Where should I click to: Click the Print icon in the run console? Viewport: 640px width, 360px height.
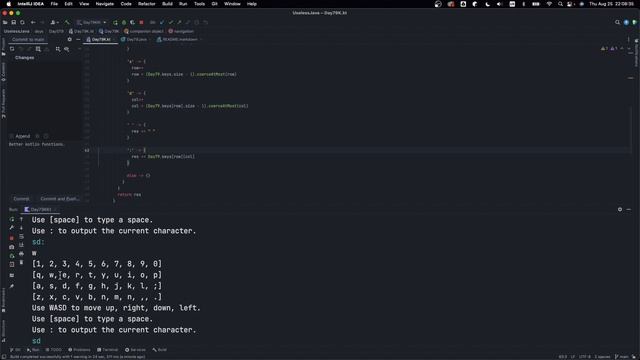[x=21, y=253]
